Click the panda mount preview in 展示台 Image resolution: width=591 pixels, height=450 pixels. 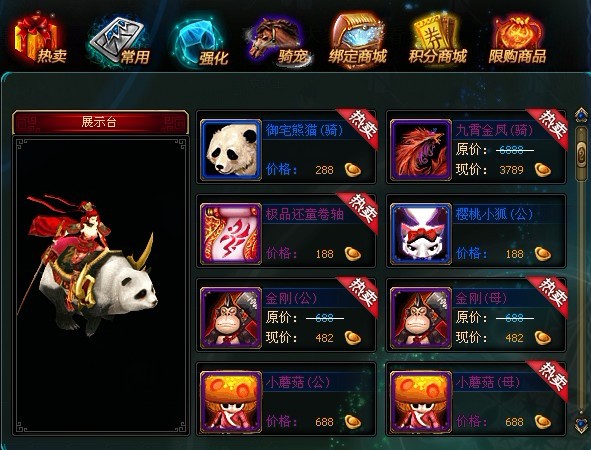90,264
